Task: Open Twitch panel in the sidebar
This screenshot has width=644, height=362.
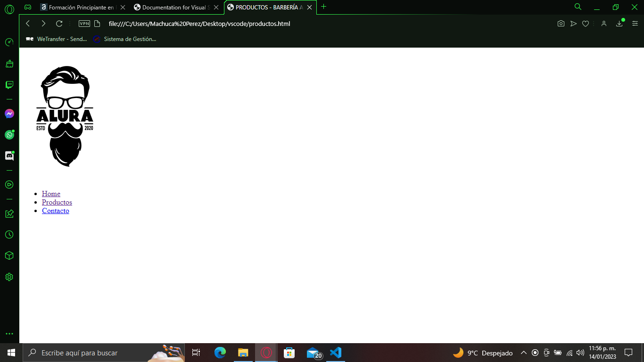Action: [x=9, y=85]
